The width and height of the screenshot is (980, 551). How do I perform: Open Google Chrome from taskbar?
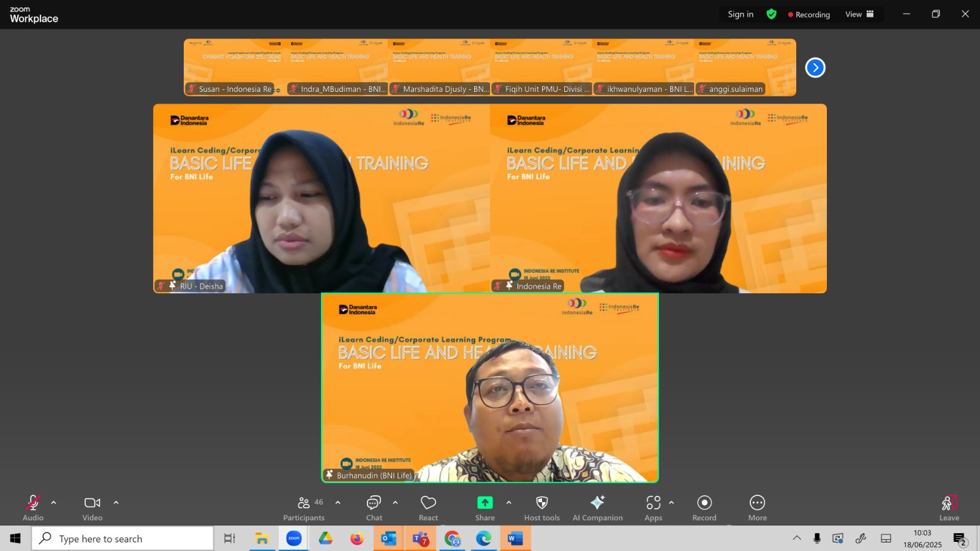(453, 539)
